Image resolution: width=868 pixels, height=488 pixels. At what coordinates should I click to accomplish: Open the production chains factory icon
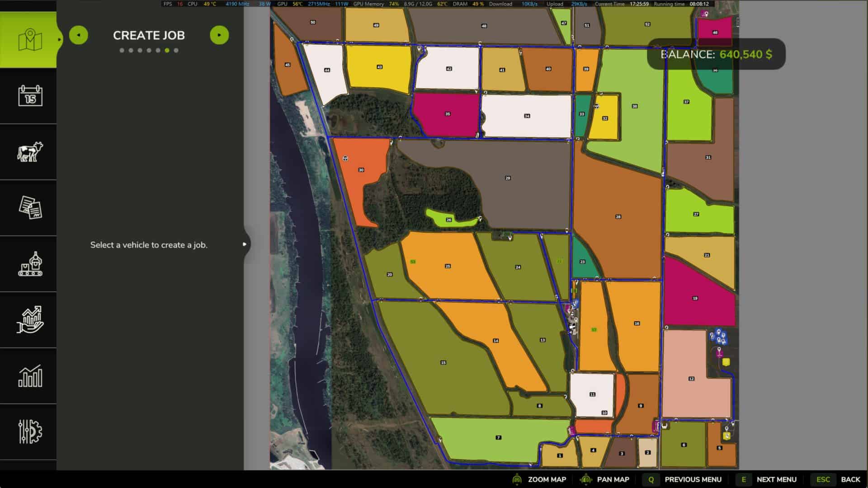point(30,264)
